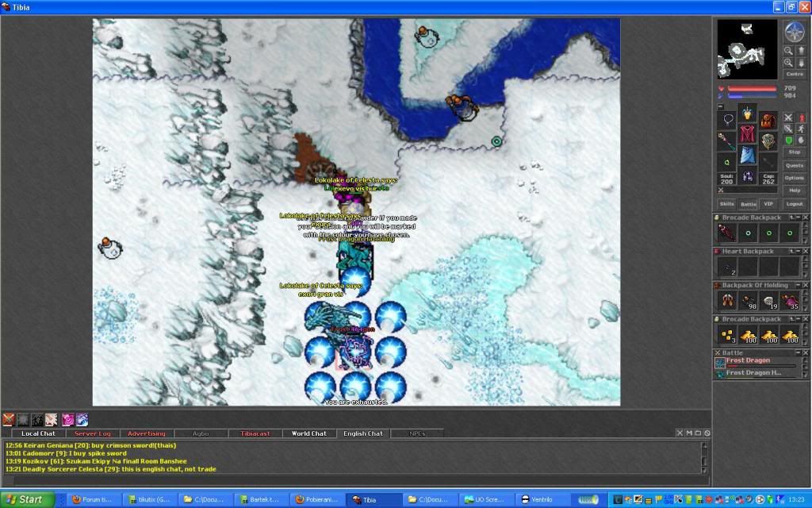
Task: Select the soft boots in Backpack Of Holding
Action: click(726, 301)
